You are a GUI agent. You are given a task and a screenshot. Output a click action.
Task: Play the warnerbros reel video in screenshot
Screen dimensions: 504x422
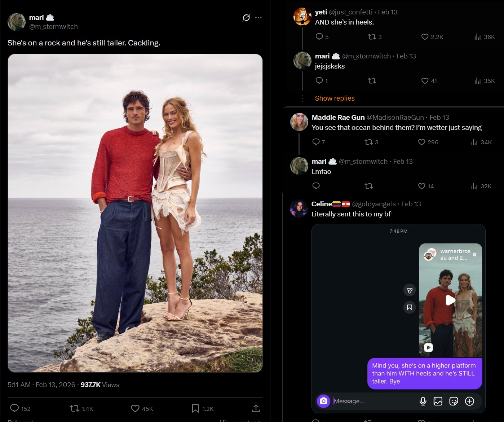451,300
